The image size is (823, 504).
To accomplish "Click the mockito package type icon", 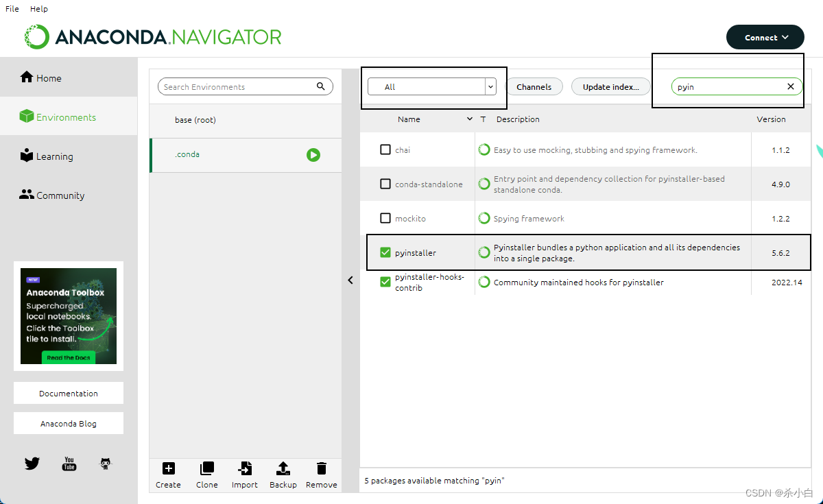I will coord(484,218).
